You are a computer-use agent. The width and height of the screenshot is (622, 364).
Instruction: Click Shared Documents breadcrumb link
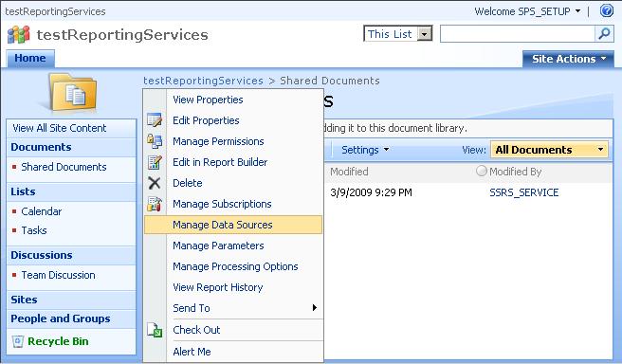330,81
